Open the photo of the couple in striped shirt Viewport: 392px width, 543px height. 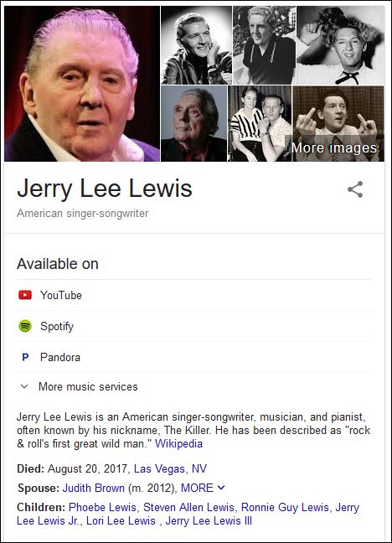[260, 124]
